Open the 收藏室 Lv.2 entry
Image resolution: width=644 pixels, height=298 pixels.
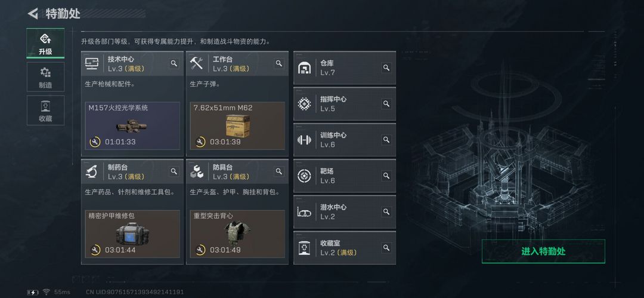click(345, 248)
